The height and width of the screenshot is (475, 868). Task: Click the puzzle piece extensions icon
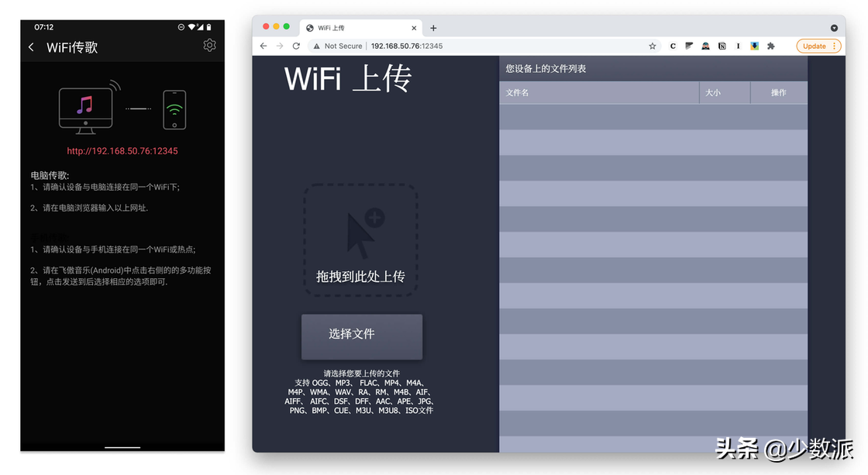point(770,46)
